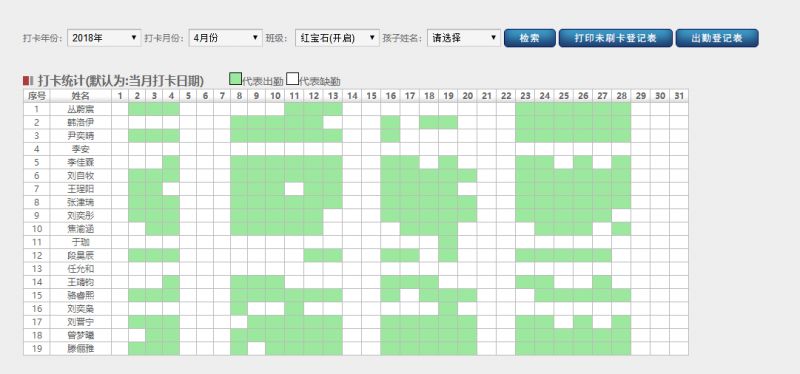Click row 2's white cell for day 13

[x=333, y=122]
